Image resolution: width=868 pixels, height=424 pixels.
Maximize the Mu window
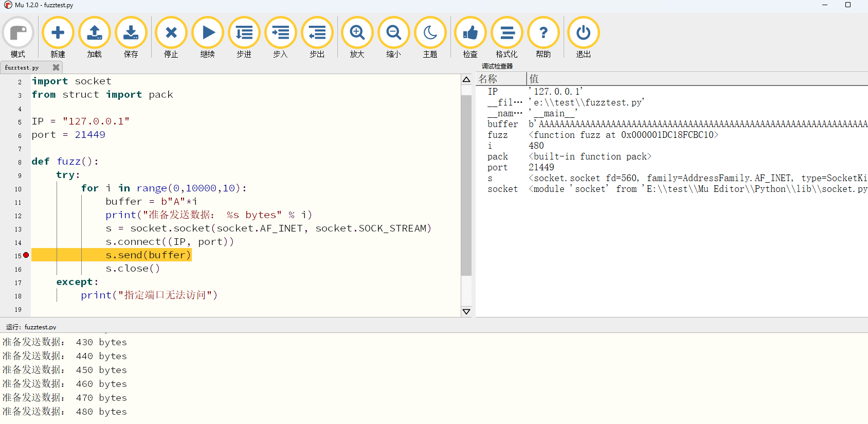pyautogui.click(x=848, y=5)
